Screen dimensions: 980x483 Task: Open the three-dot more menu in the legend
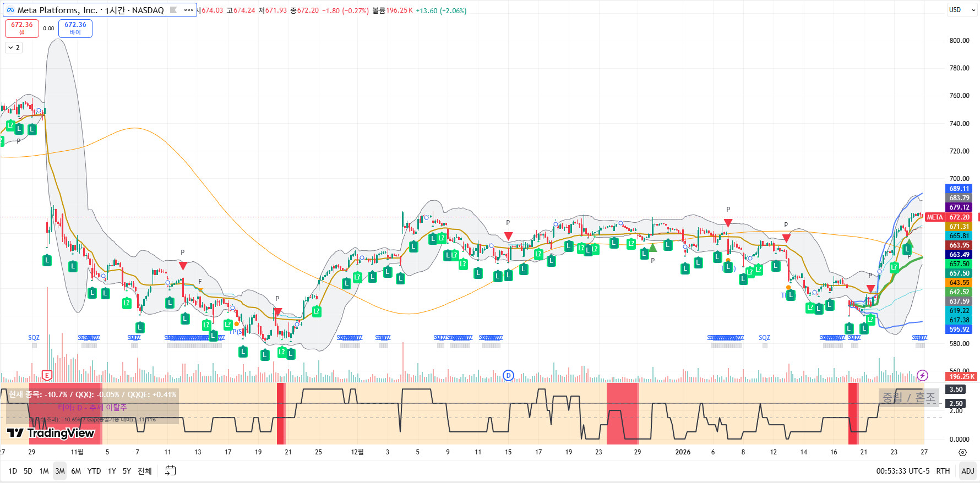[x=189, y=10]
